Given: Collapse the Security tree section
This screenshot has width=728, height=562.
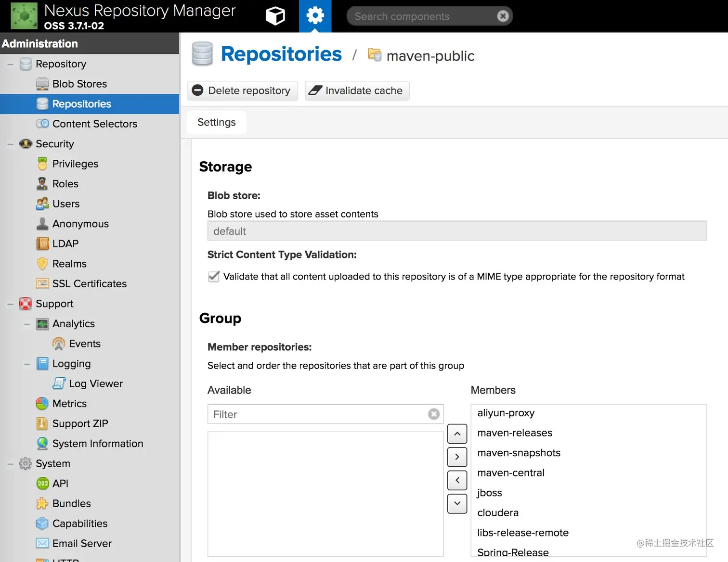Looking at the screenshot, I should coord(10,144).
